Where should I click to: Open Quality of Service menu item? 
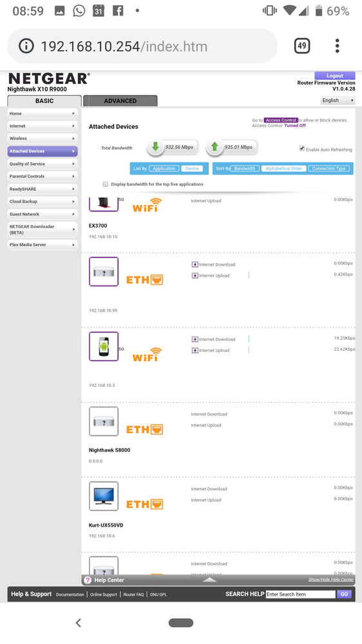43,164
